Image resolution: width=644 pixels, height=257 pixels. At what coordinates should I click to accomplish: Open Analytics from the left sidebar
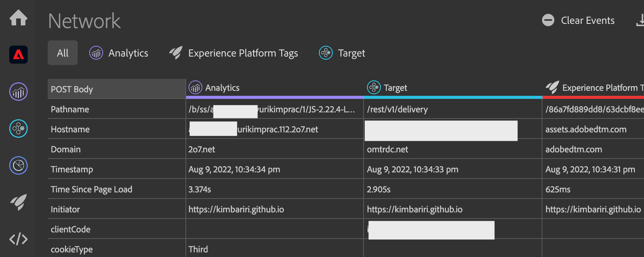18,92
